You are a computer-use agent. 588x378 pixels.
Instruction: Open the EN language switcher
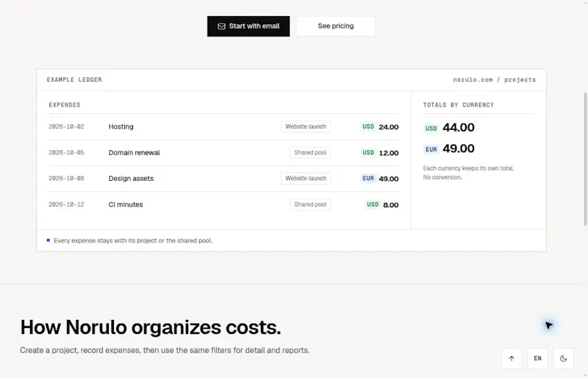point(537,358)
